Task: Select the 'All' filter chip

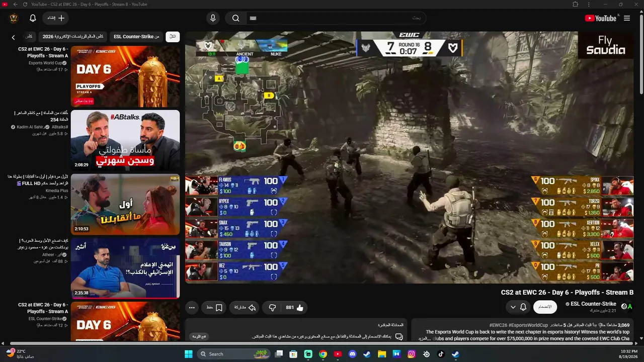Action: click(x=173, y=37)
